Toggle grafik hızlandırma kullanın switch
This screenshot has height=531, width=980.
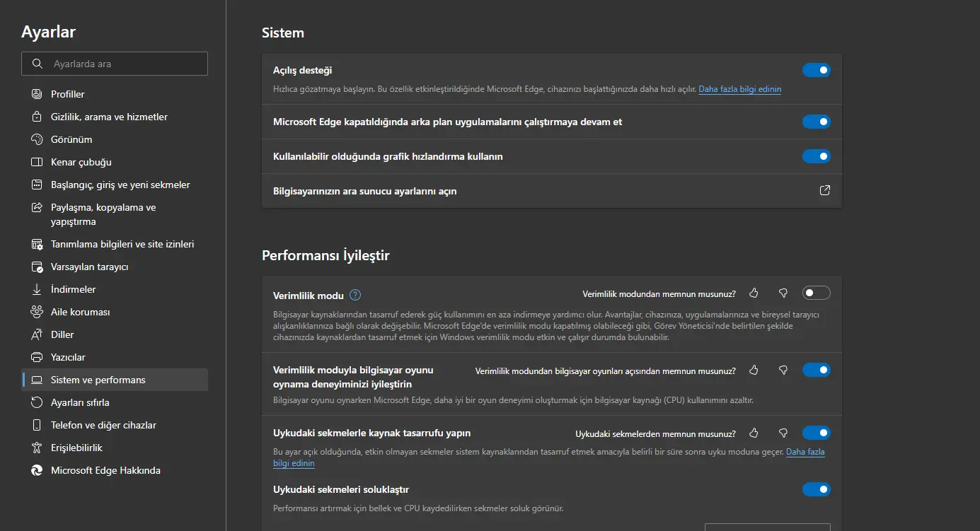tap(816, 156)
